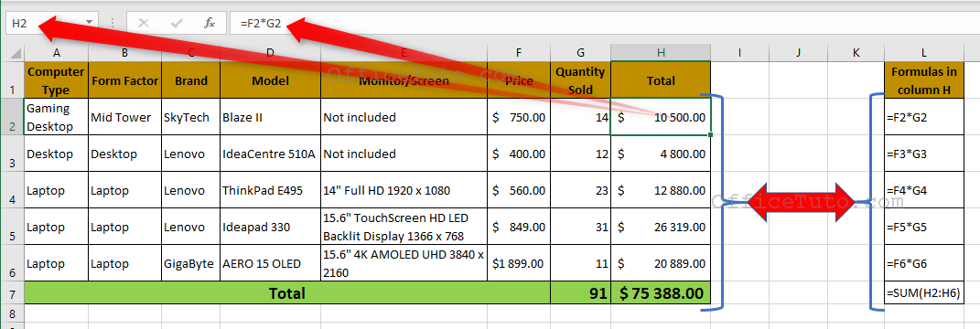980x329 pixels.
Task: Select column L header
Action: (x=924, y=53)
